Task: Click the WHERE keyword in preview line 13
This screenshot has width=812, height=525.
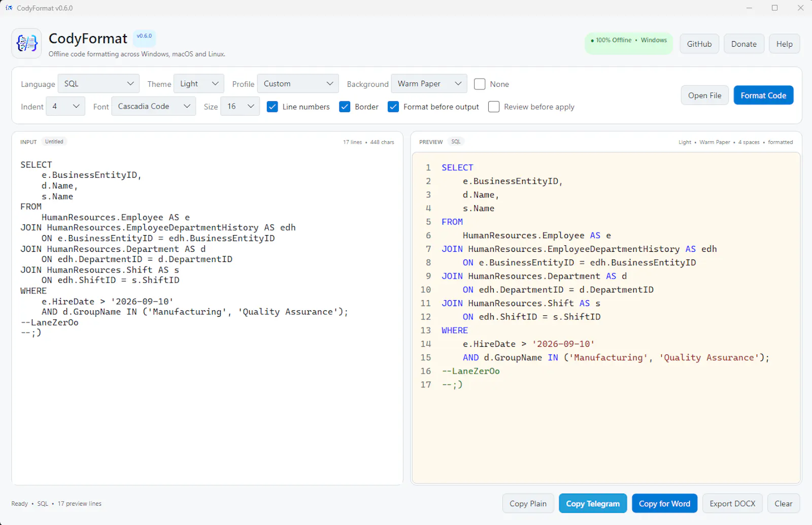Action: 455,331
